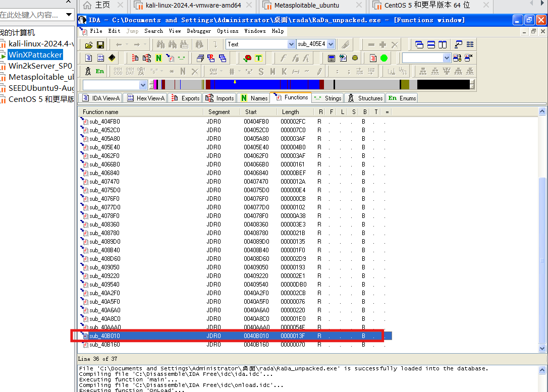Click the delete desktop layout icon
This screenshot has height=392, width=548.
click(x=469, y=58)
